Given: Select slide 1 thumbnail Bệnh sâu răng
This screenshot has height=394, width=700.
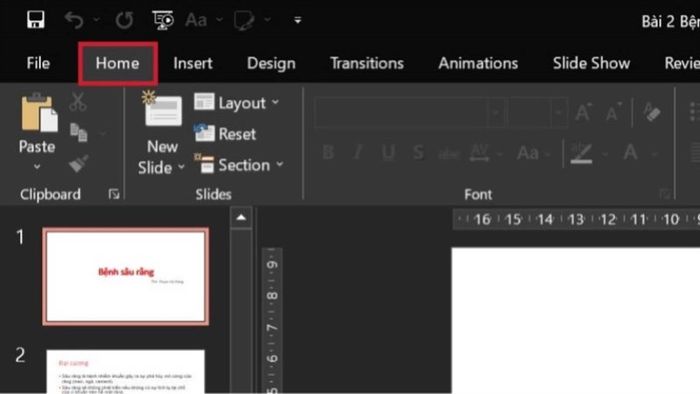Looking at the screenshot, I should click(x=125, y=276).
